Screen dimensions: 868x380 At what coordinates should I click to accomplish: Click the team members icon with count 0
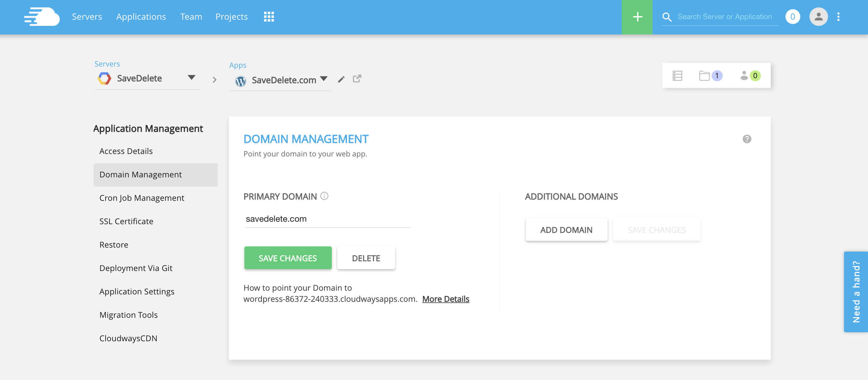(x=750, y=75)
